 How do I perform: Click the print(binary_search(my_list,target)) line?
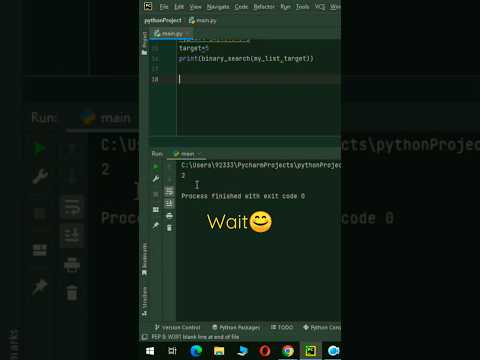(x=246, y=59)
